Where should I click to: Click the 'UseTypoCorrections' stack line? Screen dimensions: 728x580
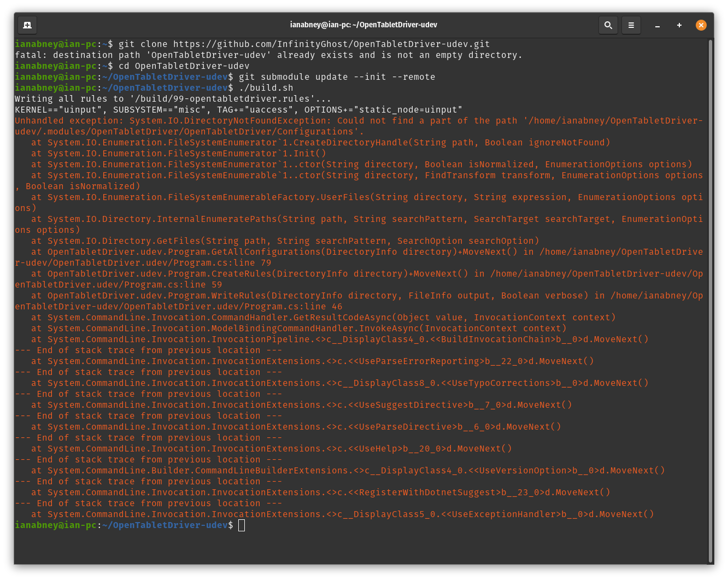point(340,383)
